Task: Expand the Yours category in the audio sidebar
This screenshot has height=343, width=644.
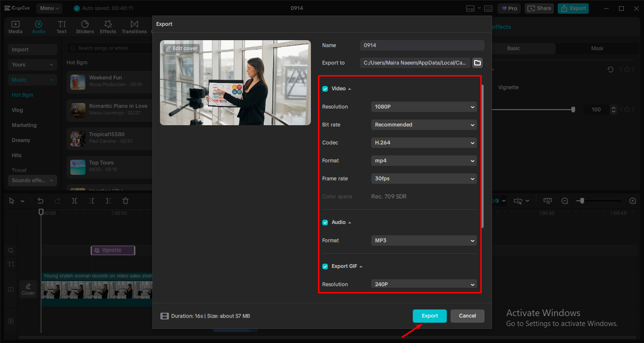Action: [x=33, y=65]
